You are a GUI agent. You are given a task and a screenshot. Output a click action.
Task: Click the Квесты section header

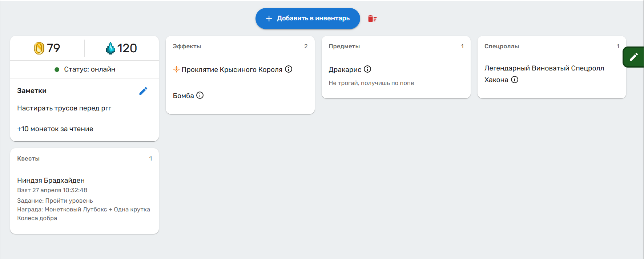click(28, 158)
